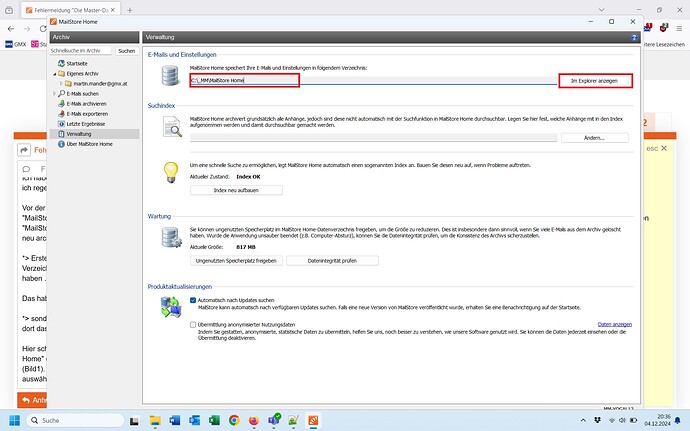
Task: Open the browser tab list dropdown chevron
Action: (x=602, y=10)
